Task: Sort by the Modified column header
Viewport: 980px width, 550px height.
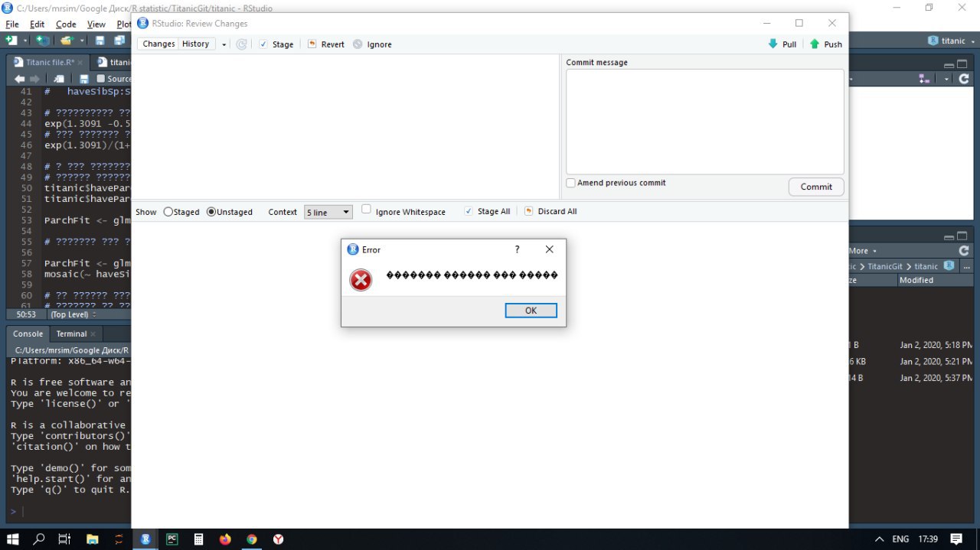Action: [916, 280]
